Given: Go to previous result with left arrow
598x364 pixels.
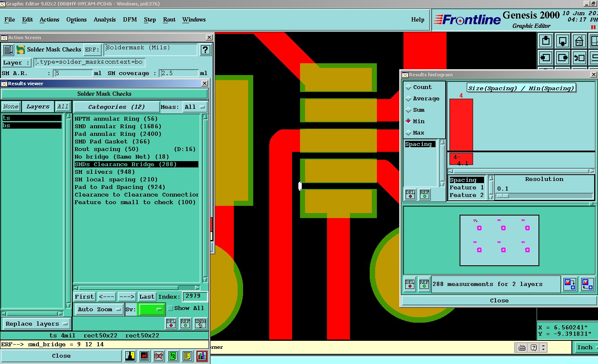Looking at the screenshot, I should click(106, 297).
